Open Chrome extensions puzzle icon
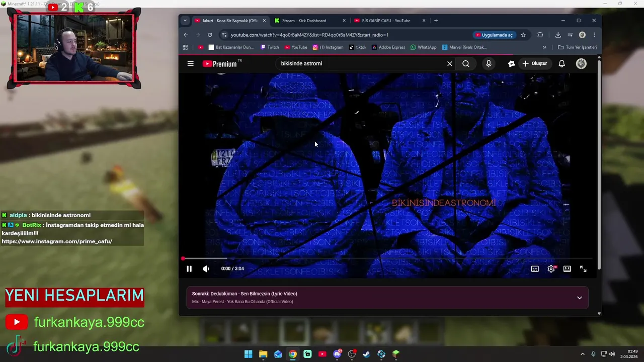The image size is (644, 362). click(x=540, y=35)
